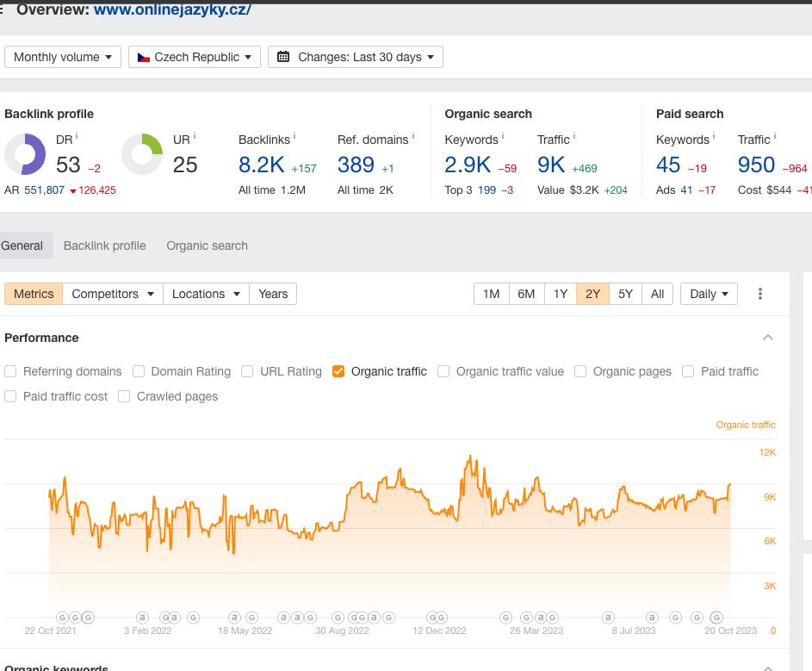Click the 8.2K backlinks value

[x=262, y=165]
